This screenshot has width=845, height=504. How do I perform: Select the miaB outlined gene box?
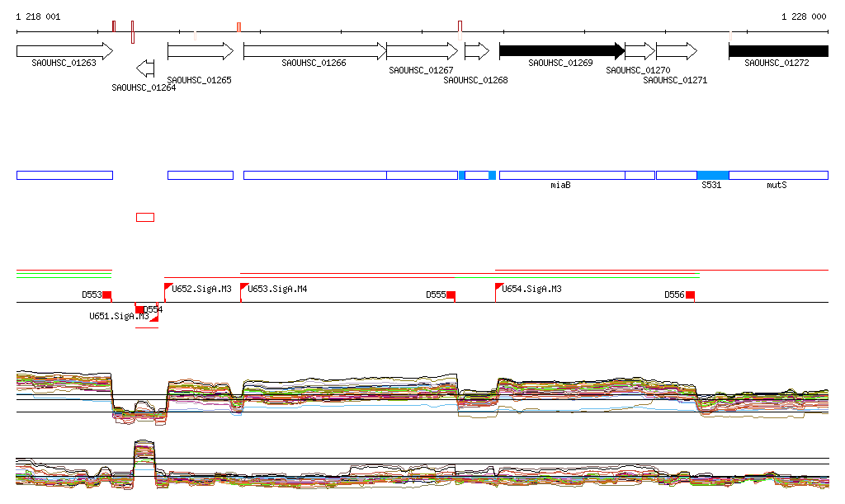tap(561, 175)
